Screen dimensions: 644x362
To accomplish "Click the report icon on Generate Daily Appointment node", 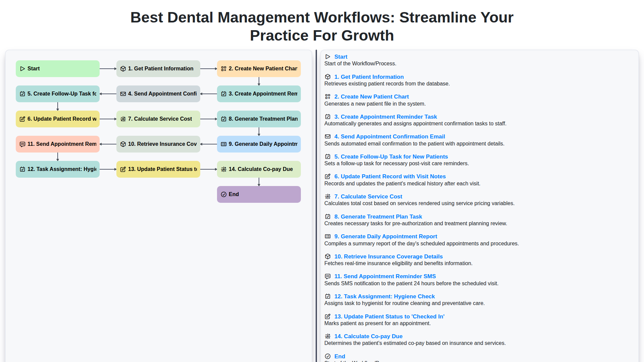I will tap(224, 144).
